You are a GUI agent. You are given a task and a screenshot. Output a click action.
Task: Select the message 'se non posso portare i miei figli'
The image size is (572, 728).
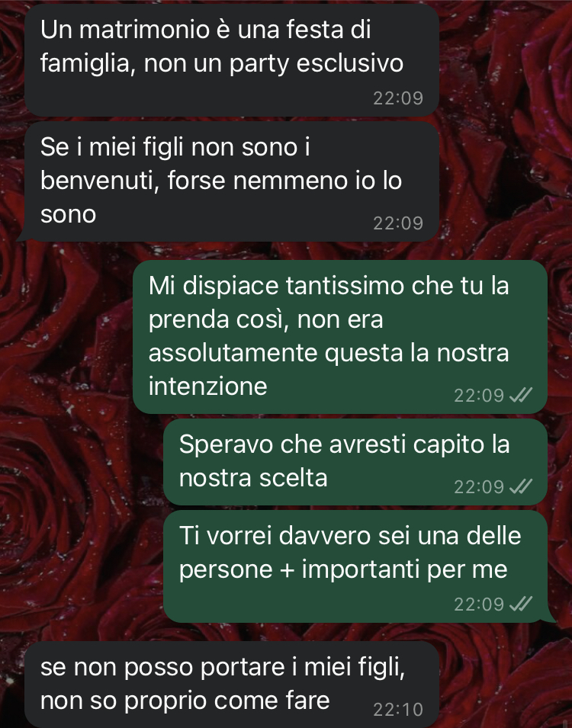pos(232,685)
